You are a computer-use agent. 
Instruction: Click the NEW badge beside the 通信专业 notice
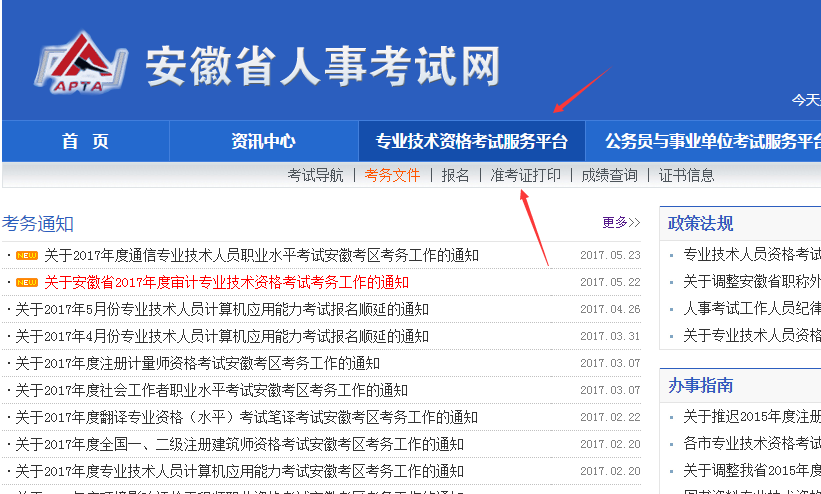click(x=27, y=255)
